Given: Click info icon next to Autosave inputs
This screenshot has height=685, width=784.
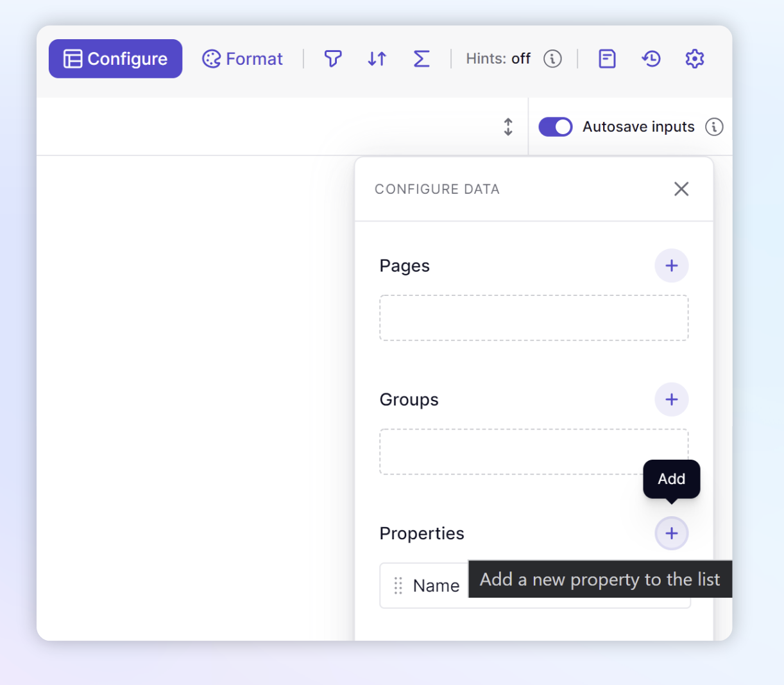Looking at the screenshot, I should point(714,126).
